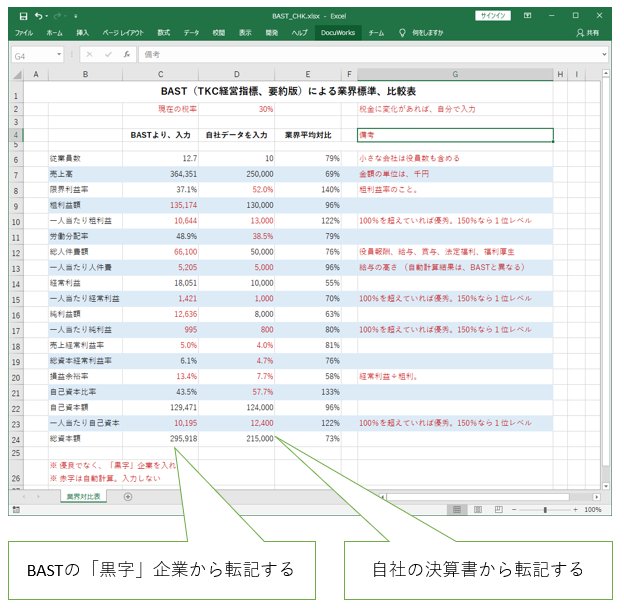Viewport: 624px width, 614px height.
Task: Open the 数式 ribbon tab
Action: [164, 33]
